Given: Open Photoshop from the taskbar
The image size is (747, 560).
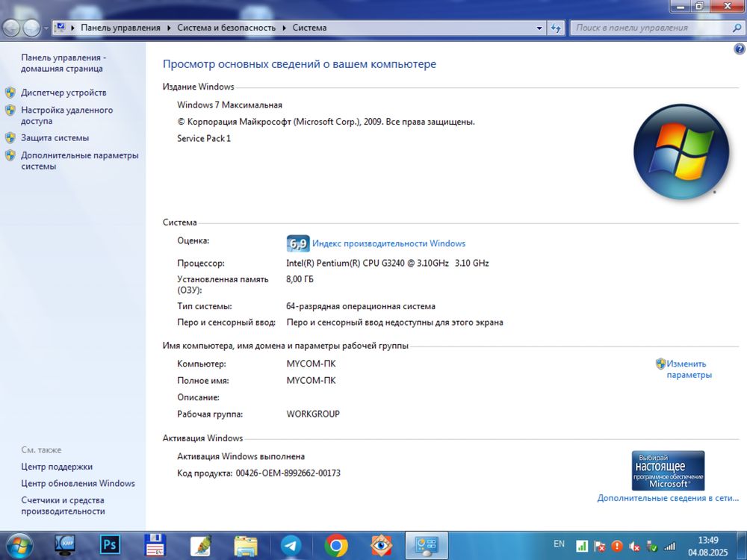Looking at the screenshot, I should (x=110, y=545).
